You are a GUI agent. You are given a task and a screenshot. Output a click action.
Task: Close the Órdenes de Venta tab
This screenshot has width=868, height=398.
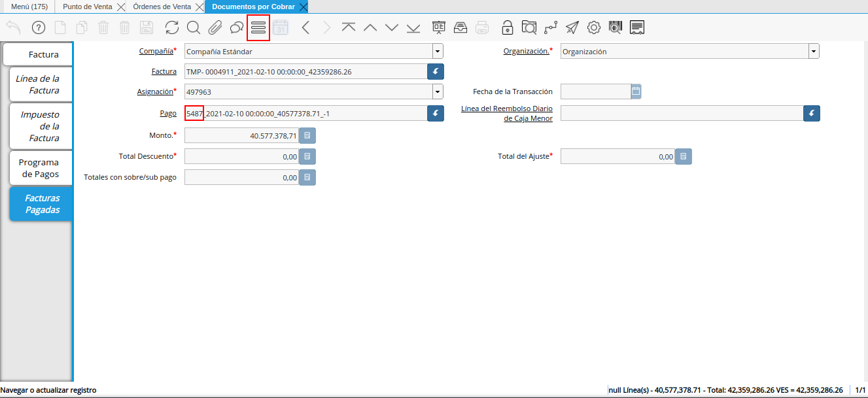[x=200, y=7]
